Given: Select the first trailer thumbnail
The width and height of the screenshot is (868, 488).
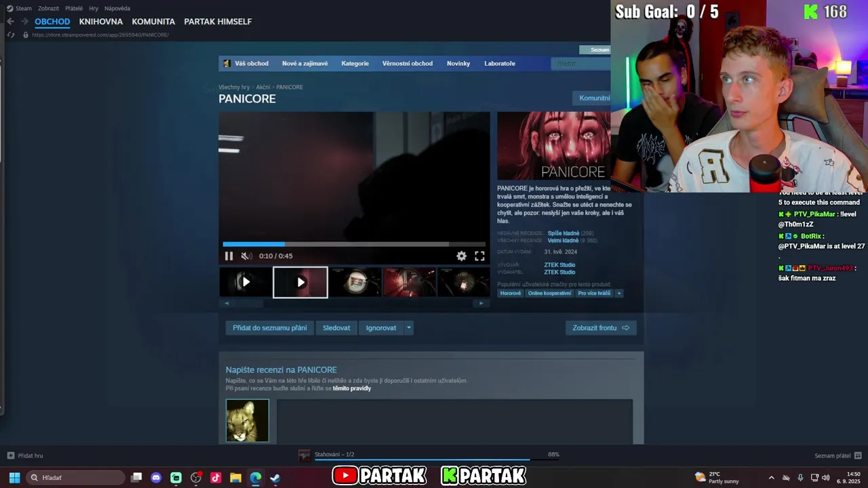Looking at the screenshot, I should [x=245, y=282].
